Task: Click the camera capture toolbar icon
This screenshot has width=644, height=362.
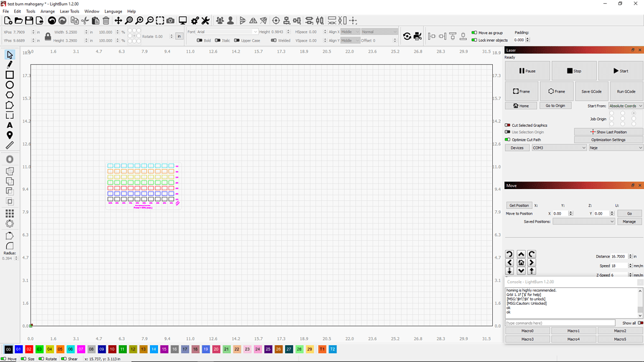Action: (170, 20)
